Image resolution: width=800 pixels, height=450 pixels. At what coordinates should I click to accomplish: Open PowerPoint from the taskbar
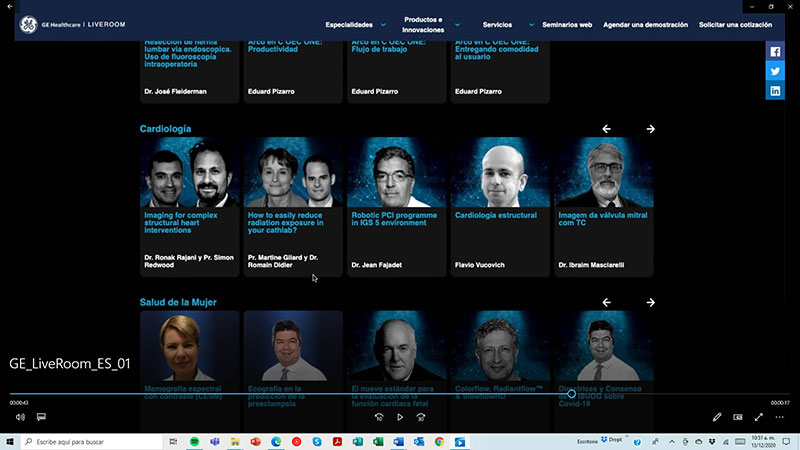256,442
